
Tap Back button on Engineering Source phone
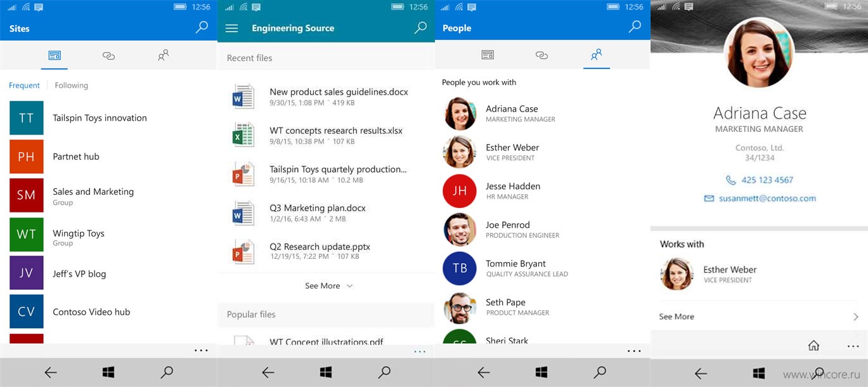tap(268, 372)
